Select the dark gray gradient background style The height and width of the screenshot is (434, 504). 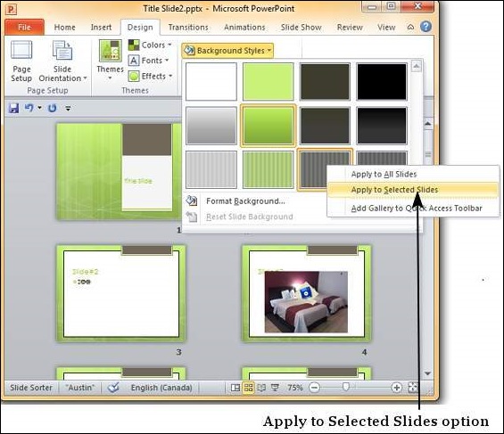(x=325, y=126)
